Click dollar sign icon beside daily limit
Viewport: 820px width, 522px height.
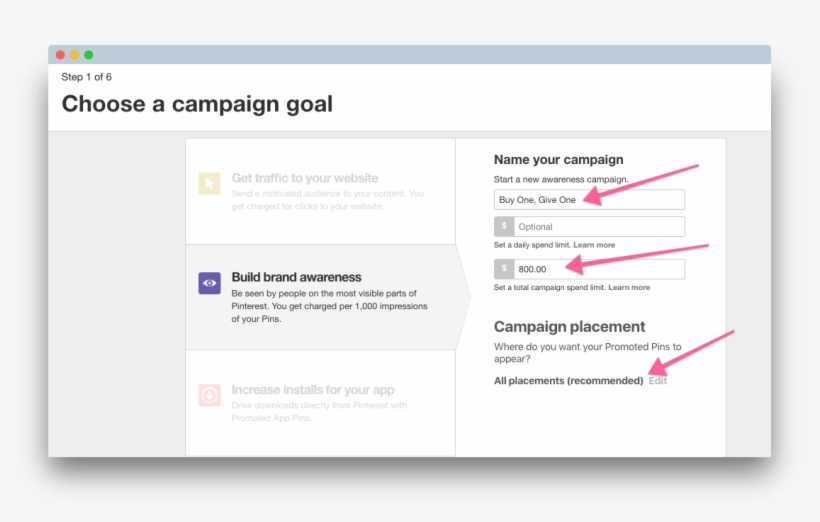(504, 227)
